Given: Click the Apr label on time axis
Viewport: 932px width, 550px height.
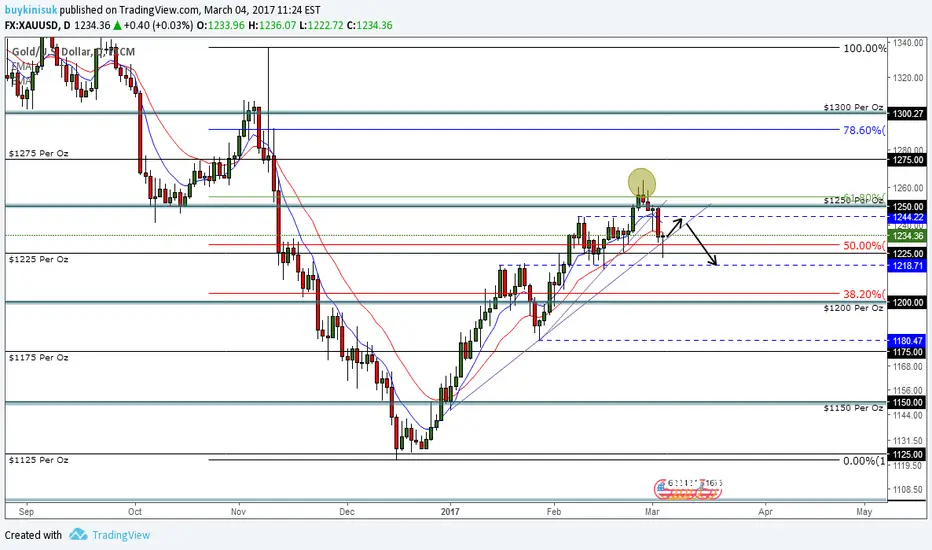Looking at the screenshot, I should pyautogui.click(x=766, y=511).
